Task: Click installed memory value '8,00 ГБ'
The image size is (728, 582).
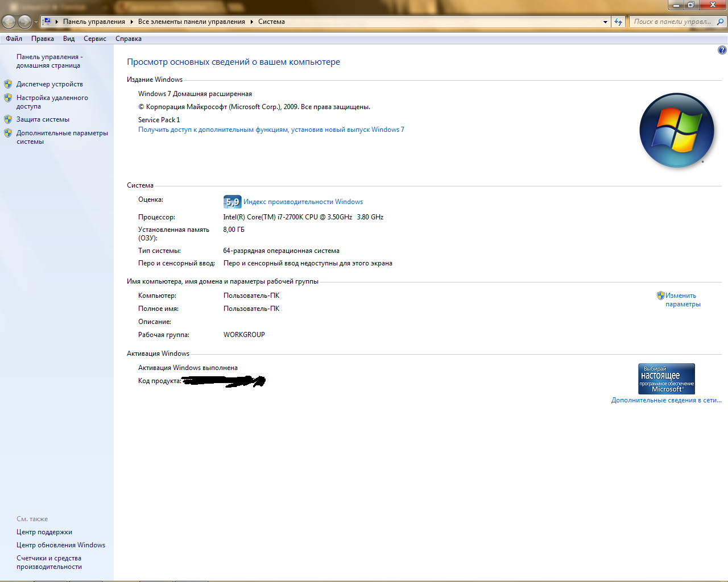Action: point(234,230)
